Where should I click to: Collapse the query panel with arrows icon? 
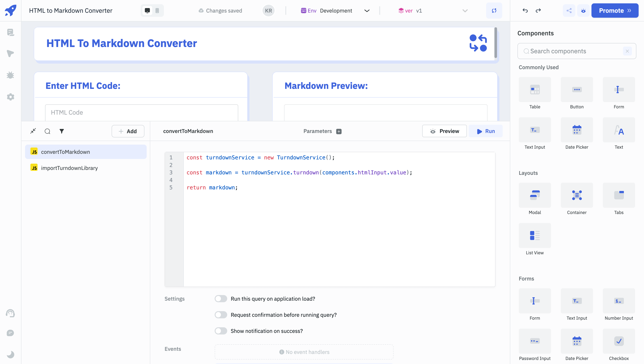click(33, 131)
